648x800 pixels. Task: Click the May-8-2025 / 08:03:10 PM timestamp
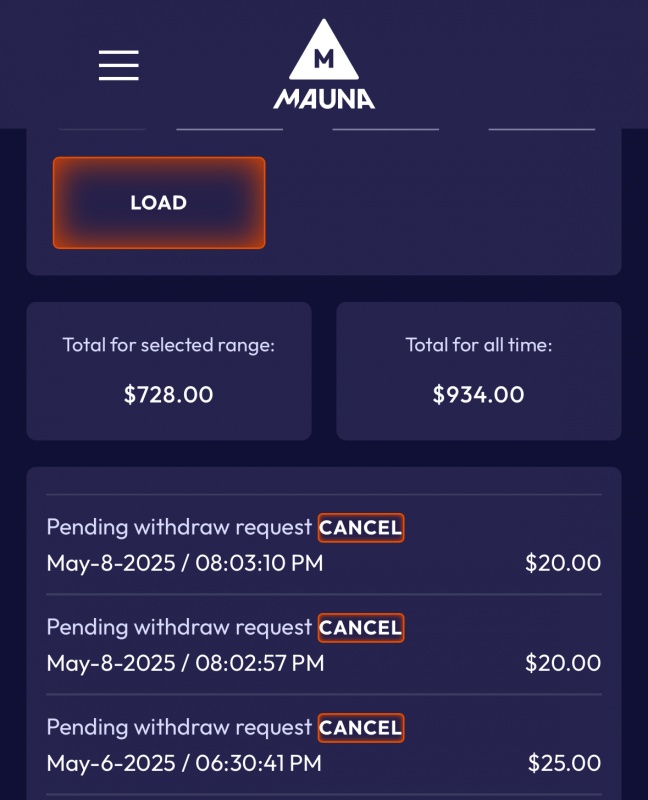(185, 563)
